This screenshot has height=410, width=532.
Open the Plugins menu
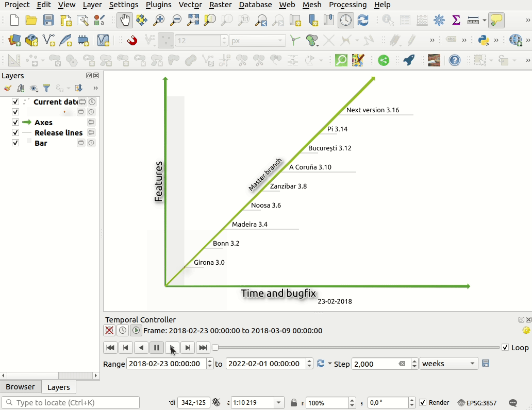click(x=158, y=5)
